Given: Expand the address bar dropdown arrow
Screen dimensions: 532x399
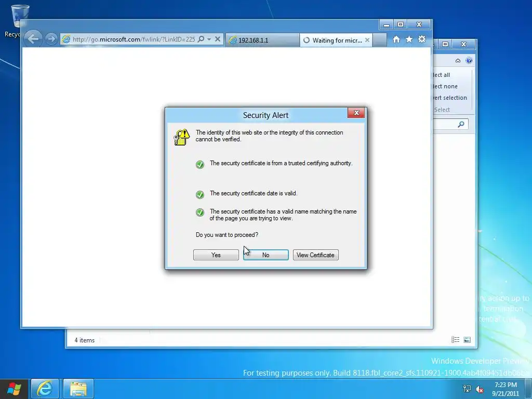Looking at the screenshot, I should (x=209, y=39).
